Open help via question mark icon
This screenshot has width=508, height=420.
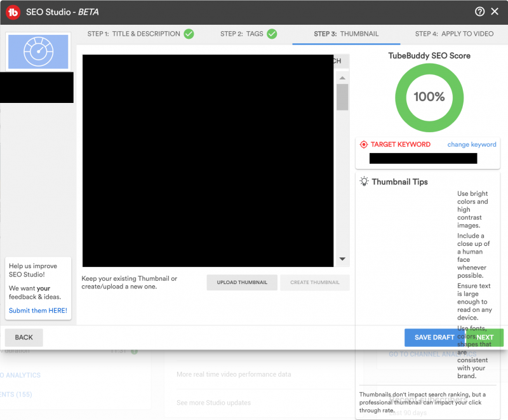tap(479, 11)
